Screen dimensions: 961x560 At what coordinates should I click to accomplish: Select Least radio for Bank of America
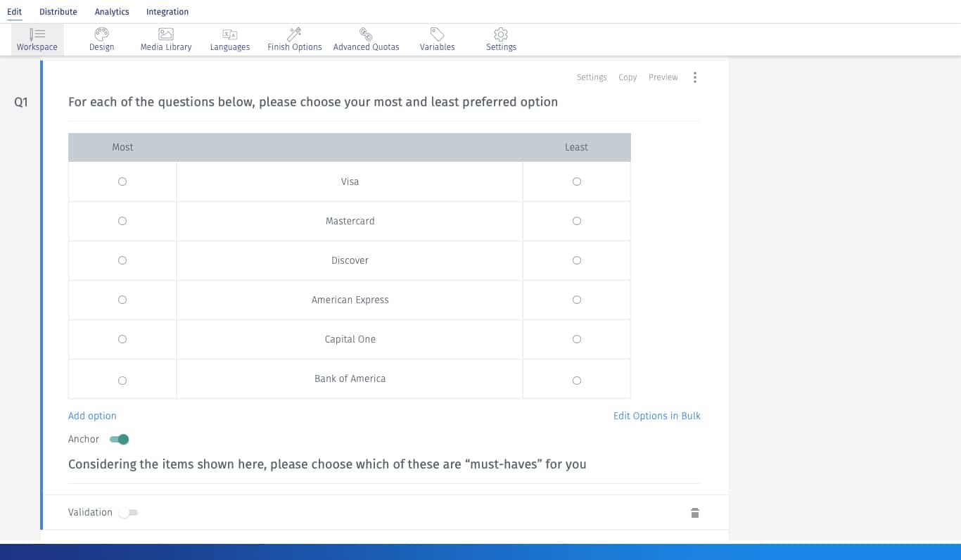coord(577,381)
